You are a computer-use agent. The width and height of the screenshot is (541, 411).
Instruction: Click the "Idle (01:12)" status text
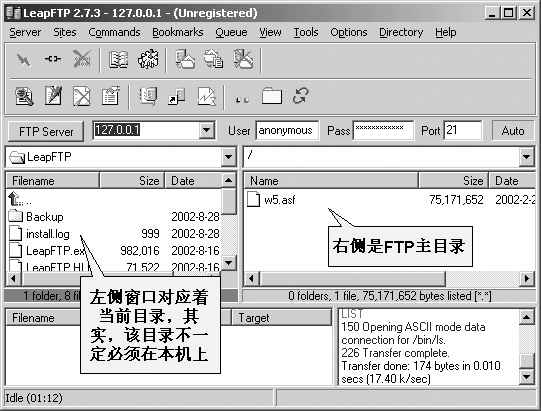pos(34,398)
